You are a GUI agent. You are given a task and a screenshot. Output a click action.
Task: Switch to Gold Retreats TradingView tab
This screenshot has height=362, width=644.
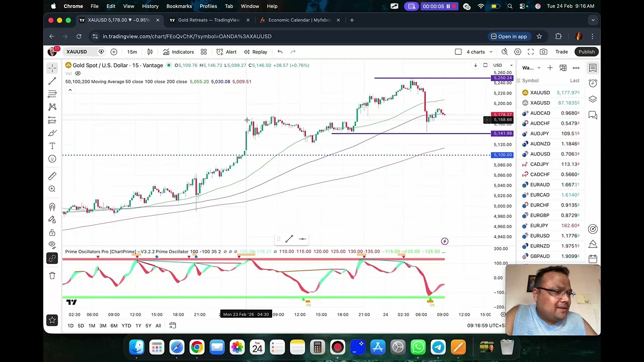(x=209, y=20)
